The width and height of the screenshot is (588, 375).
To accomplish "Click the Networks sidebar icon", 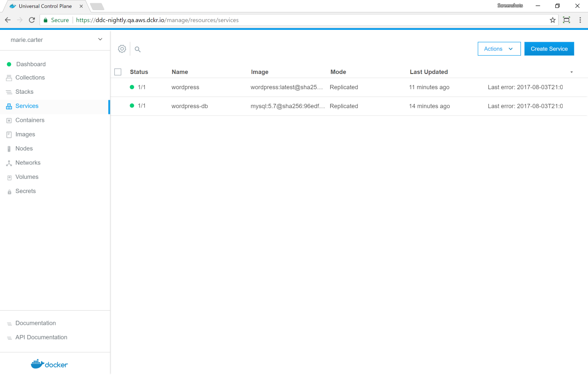I will [x=9, y=163].
